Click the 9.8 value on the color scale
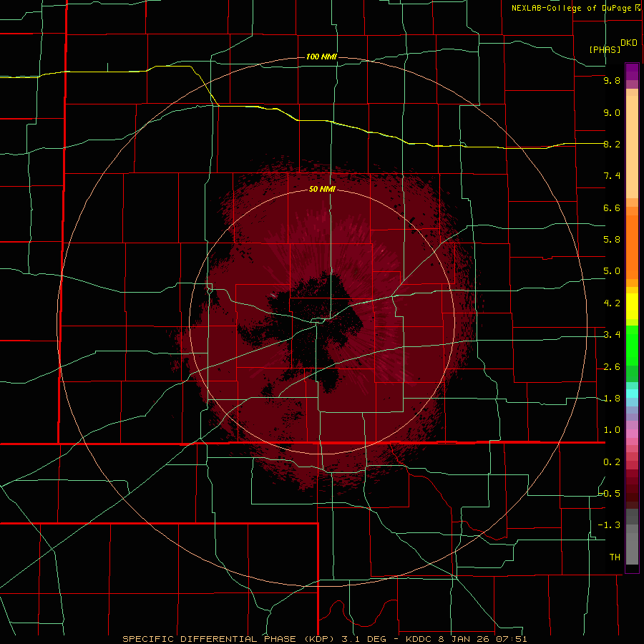Viewport: 644px width, 644px height. pyautogui.click(x=612, y=80)
